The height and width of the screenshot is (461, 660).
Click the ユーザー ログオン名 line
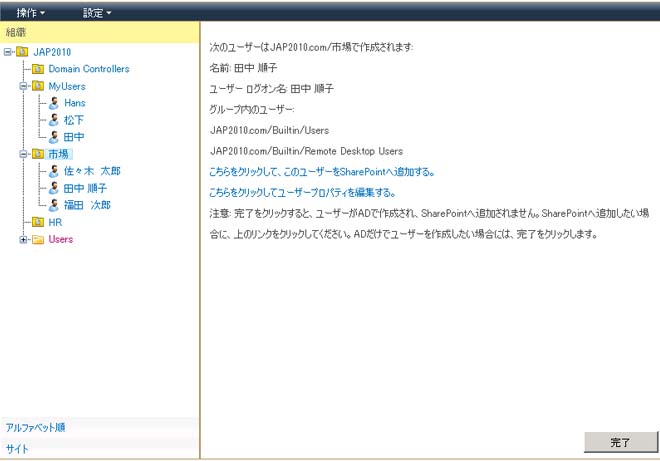[x=271, y=88]
